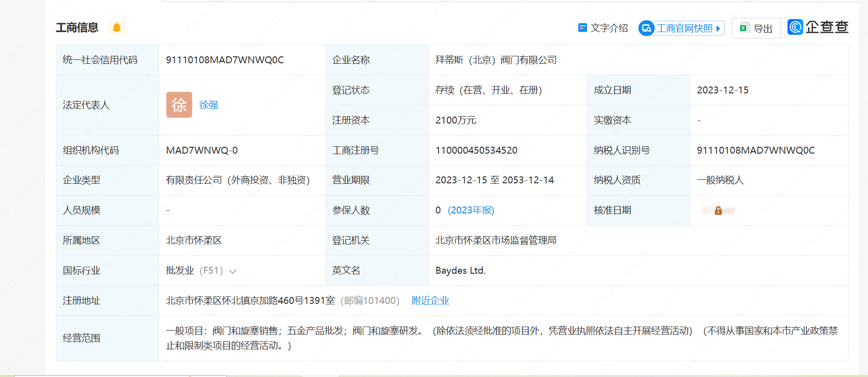Click the 组织机构代码 label cell
This screenshot has width=868, height=377.
(x=107, y=150)
